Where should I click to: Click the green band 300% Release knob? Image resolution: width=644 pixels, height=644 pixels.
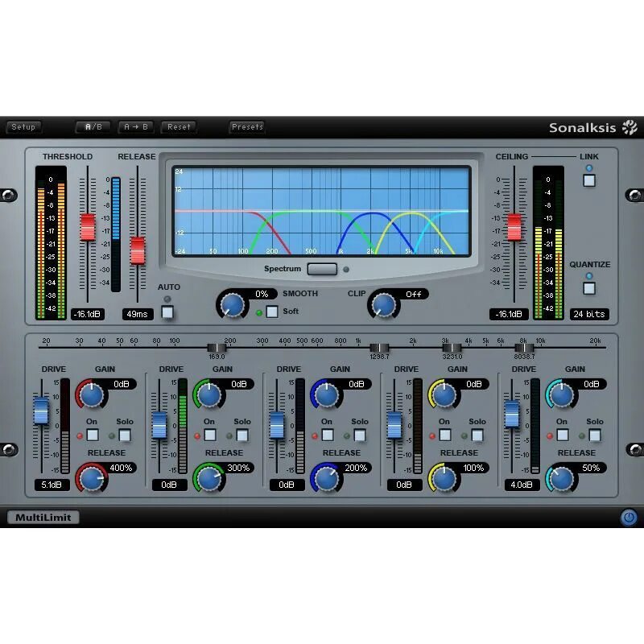click(209, 479)
